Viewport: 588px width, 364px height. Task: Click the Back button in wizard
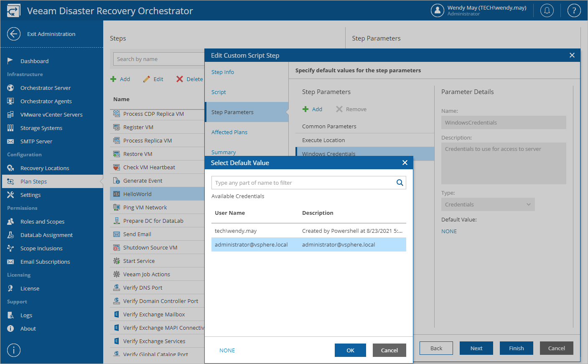[436, 348]
